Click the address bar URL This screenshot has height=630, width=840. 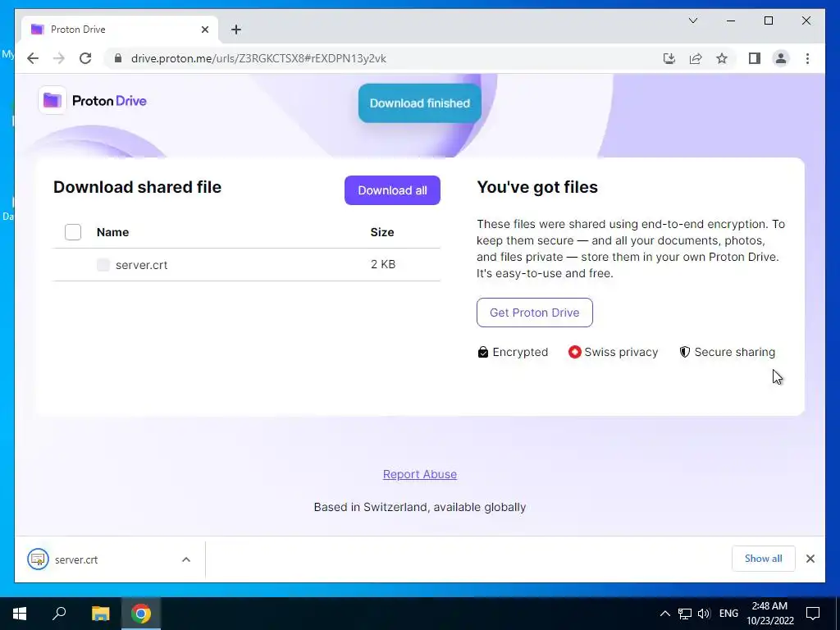(258, 58)
